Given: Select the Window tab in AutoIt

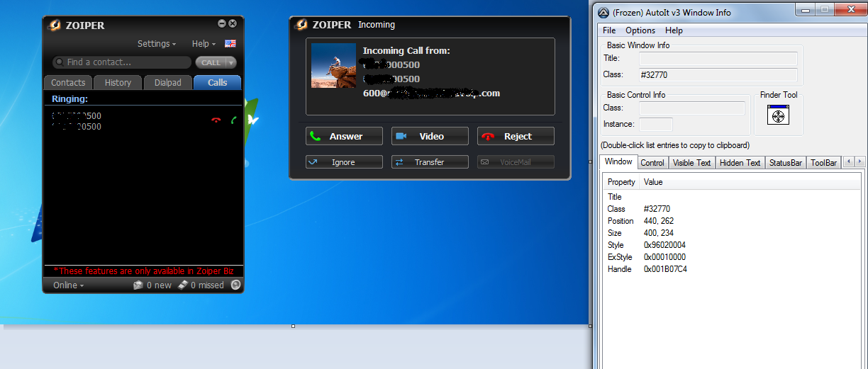Looking at the screenshot, I should point(618,162).
